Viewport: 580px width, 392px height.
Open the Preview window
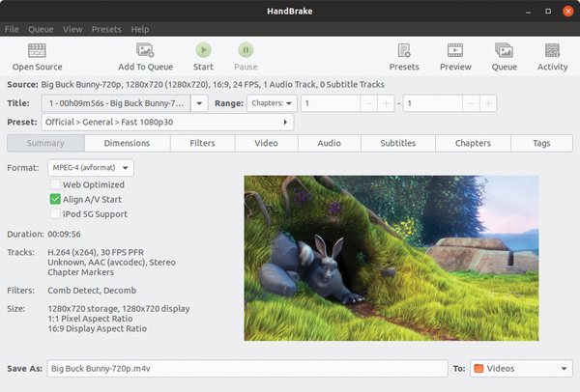coord(455,57)
